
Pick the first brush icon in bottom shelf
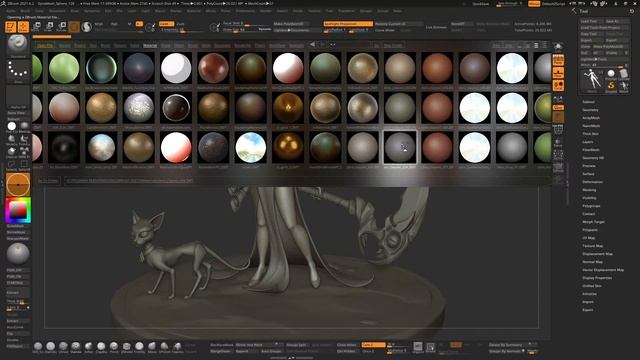point(38,347)
